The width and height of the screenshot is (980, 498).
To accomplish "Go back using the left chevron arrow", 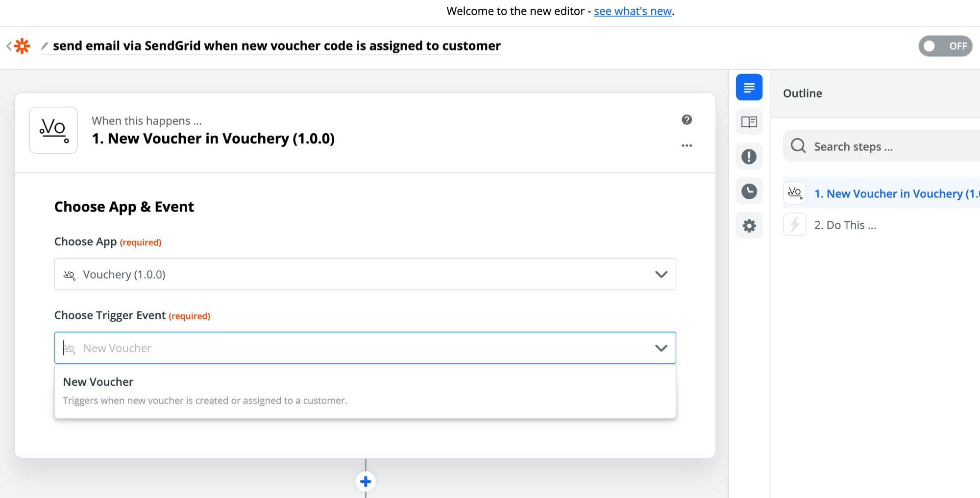I will (x=9, y=46).
